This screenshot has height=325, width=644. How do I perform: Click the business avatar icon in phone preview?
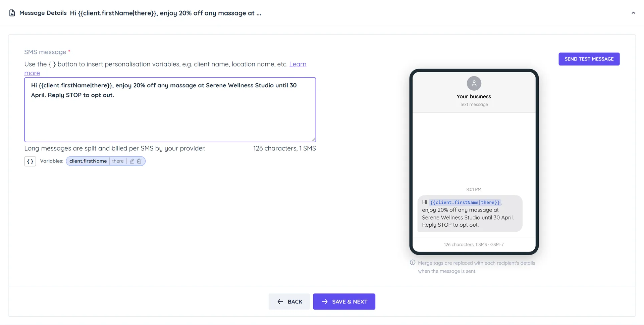pyautogui.click(x=474, y=83)
